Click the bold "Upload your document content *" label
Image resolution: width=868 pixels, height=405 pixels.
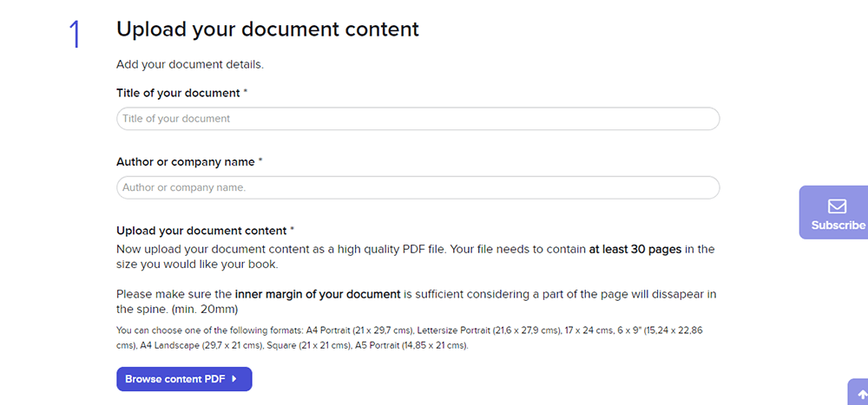tap(205, 231)
